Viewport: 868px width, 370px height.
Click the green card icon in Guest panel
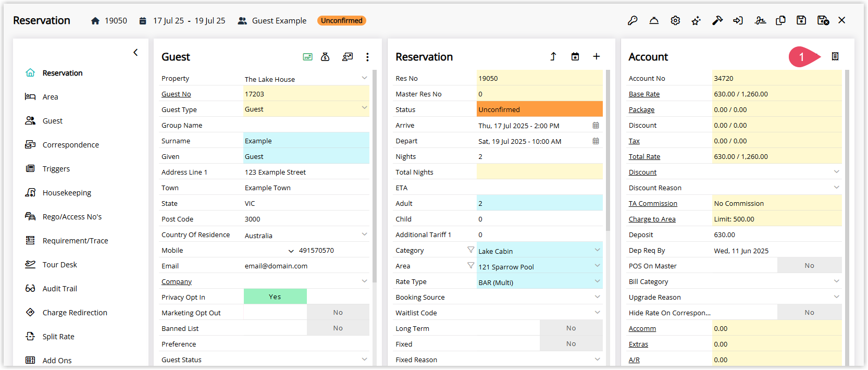(x=308, y=57)
